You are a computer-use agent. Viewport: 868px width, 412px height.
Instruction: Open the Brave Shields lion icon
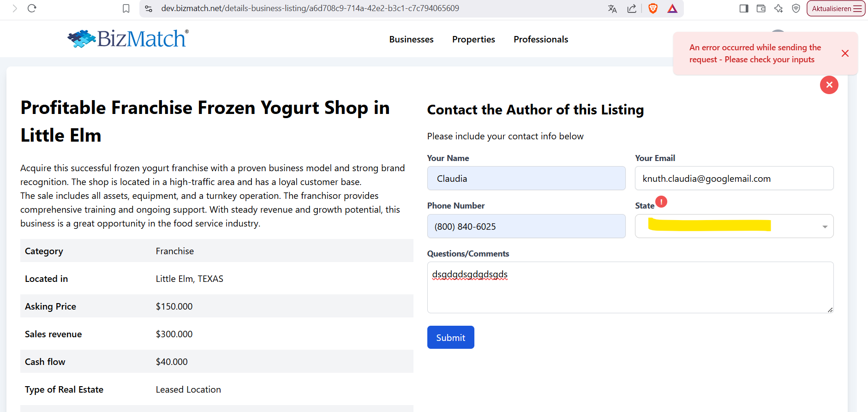coord(653,8)
